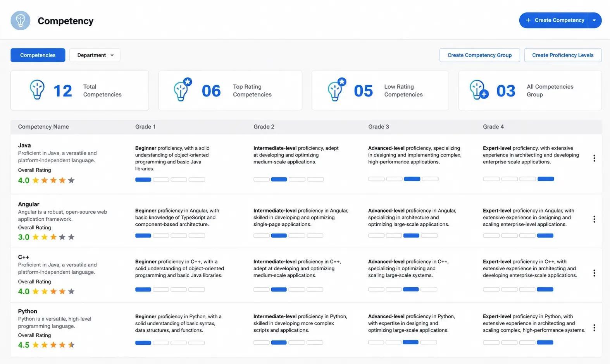This screenshot has width=610, height=364.
Task: Open the three-dot menu for Angular row
Action: 594,219
